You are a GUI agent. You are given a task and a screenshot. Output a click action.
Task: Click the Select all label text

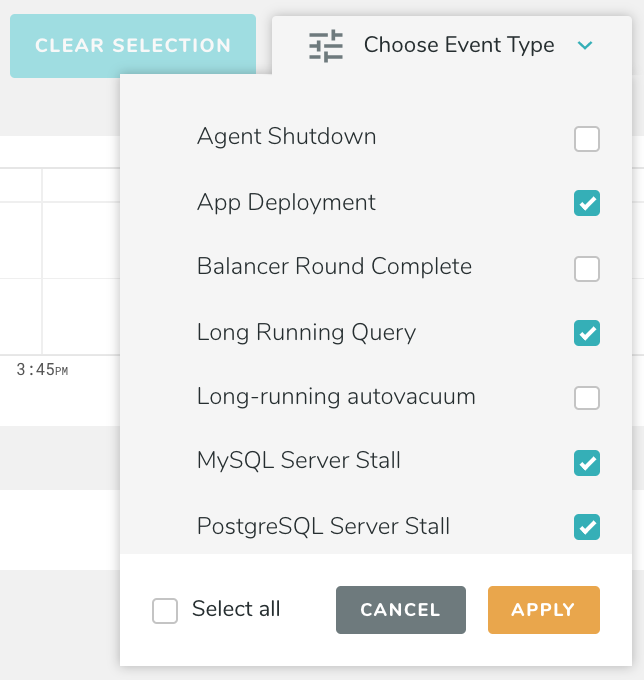click(x=236, y=610)
